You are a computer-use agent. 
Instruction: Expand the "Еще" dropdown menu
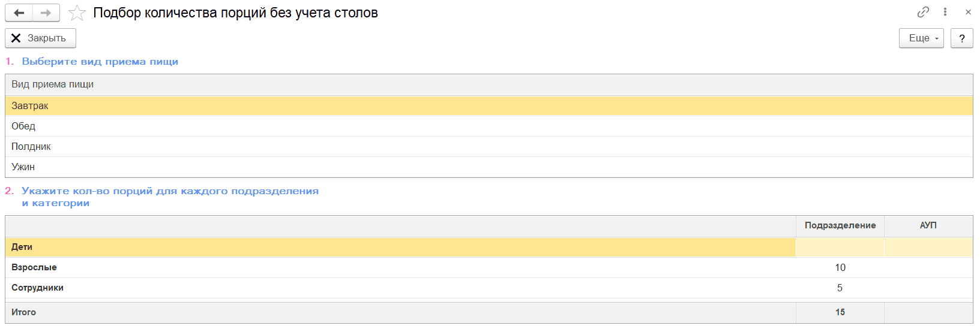(921, 38)
